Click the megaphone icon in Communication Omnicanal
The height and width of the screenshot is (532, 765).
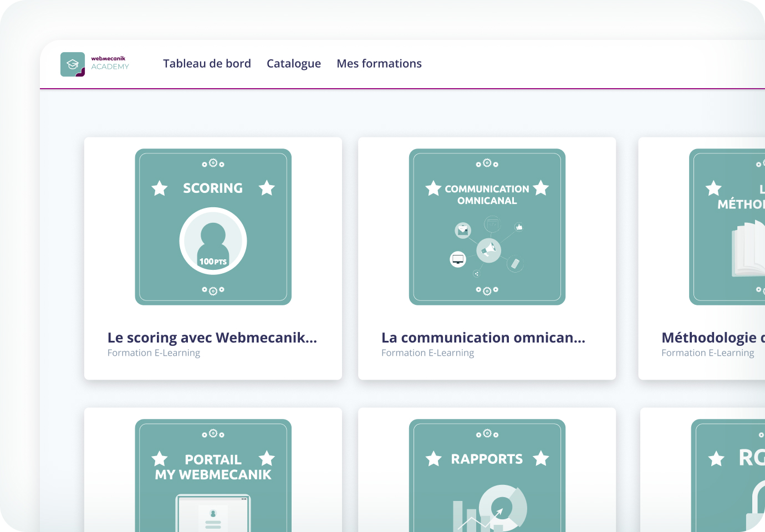(x=488, y=250)
